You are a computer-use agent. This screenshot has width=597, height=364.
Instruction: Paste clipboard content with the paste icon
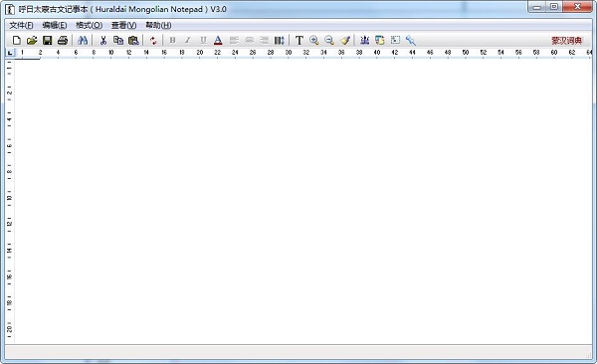click(x=133, y=40)
